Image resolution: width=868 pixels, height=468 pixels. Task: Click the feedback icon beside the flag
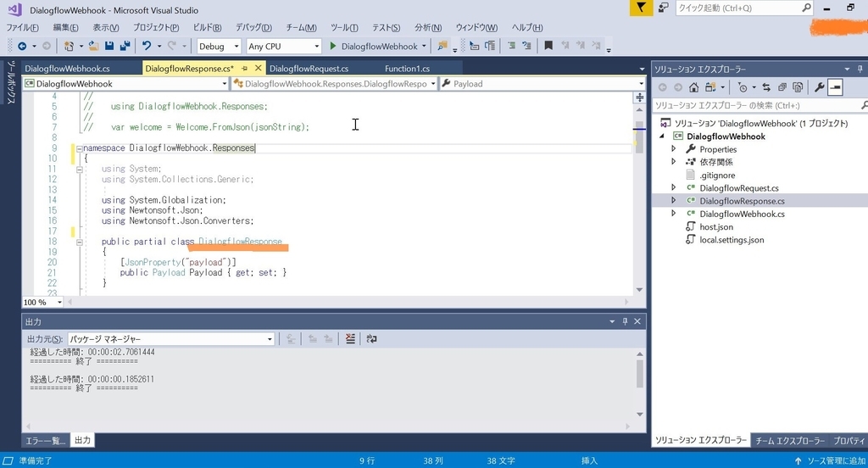tap(663, 8)
